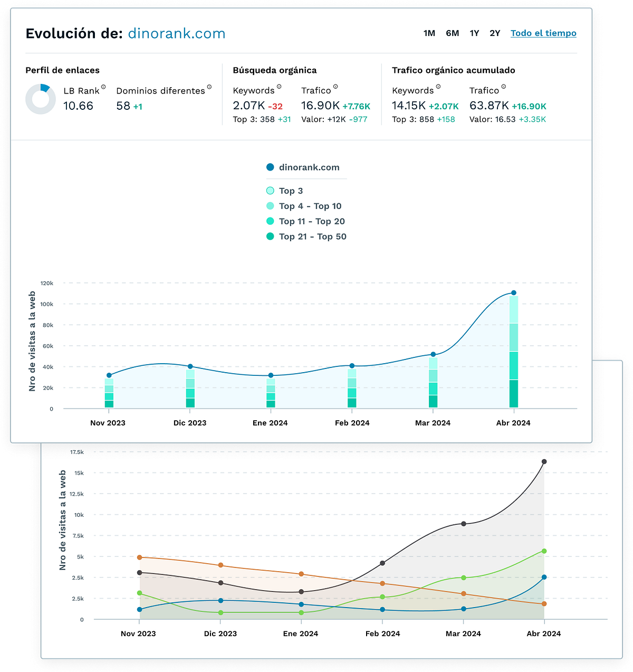
Task: Click Keywords info icon under Trafico orgánico acumulado
Action: click(438, 87)
